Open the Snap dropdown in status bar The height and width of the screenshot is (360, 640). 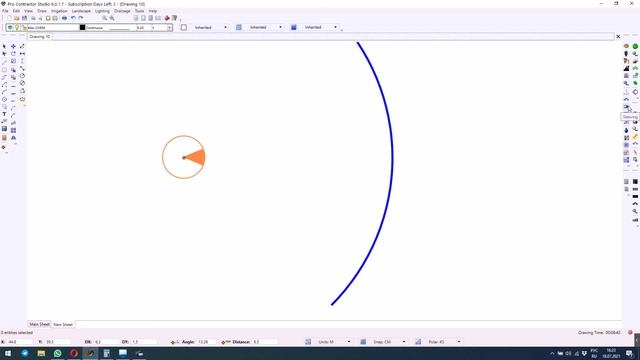[x=388, y=342]
